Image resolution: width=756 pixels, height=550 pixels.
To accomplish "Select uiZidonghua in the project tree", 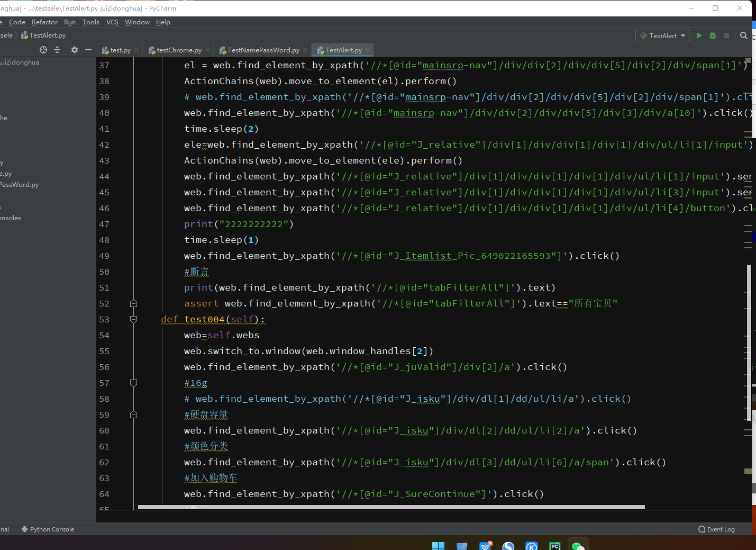I will pos(20,62).
